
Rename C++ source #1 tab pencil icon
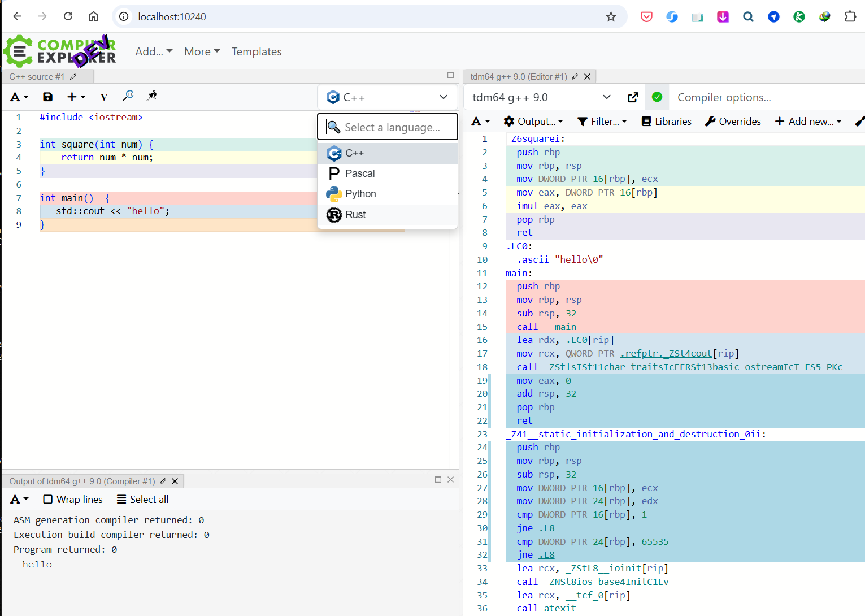73,77
